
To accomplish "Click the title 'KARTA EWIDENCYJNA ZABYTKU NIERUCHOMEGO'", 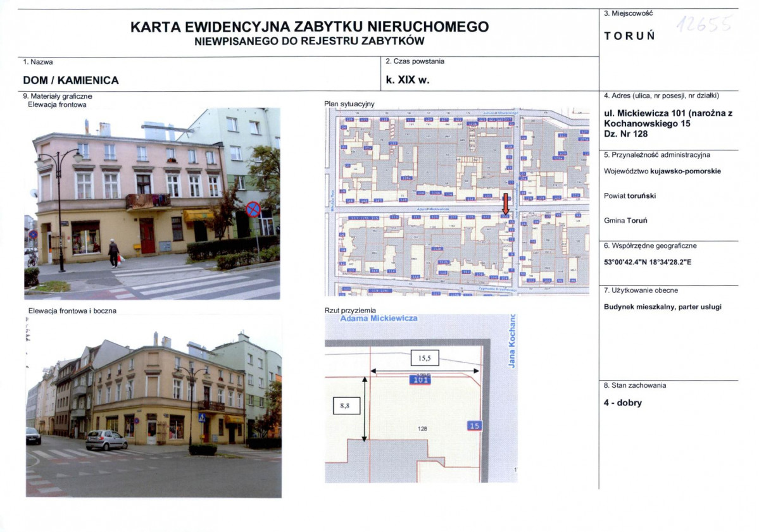I will pyautogui.click(x=310, y=27).
